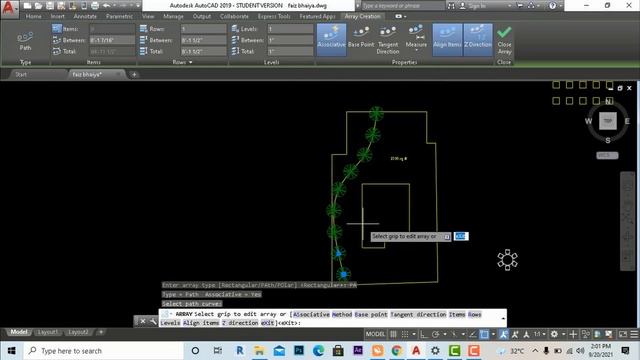This screenshot has width=640, height=360.
Task: Click the Tangent direction command line option
Action: pos(418,314)
